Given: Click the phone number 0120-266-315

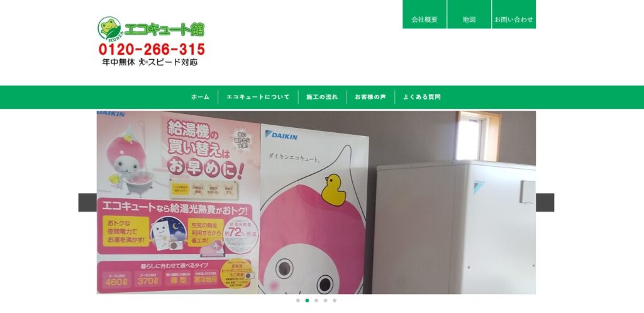Looking at the screenshot, I should pos(152,49).
